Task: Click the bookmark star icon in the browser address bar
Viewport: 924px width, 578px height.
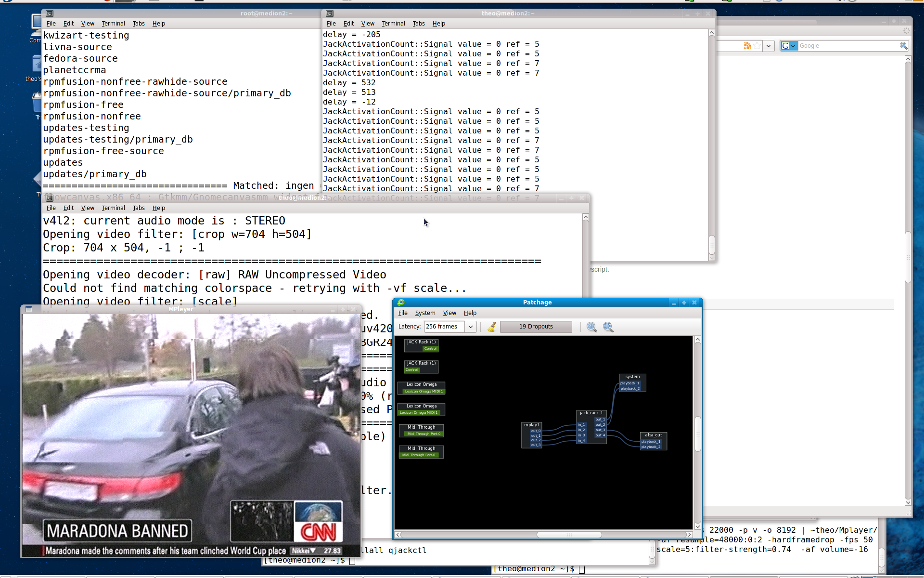Action: click(x=757, y=46)
